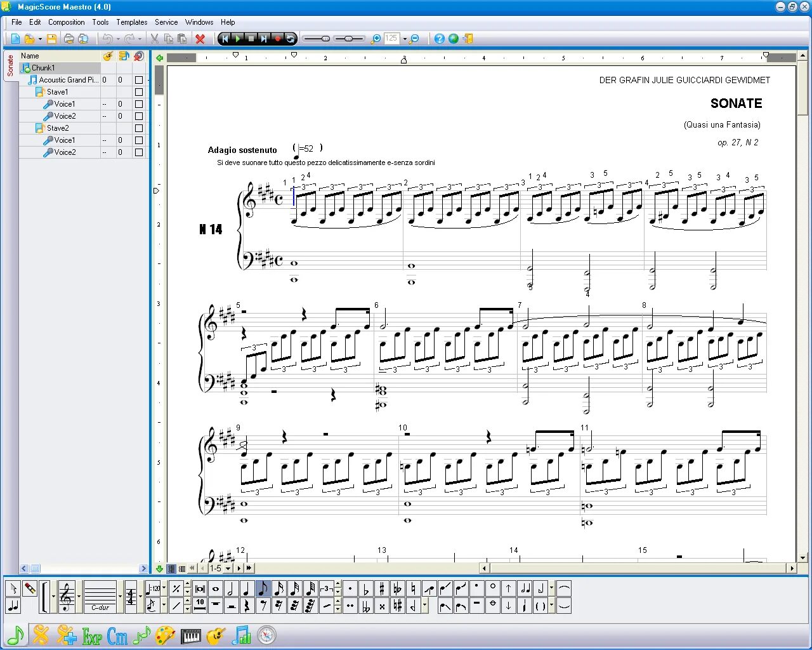Toggle checkbox for Stave1 Voice1 row
Viewport: 812px width, 650px height.
click(x=139, y=104)
